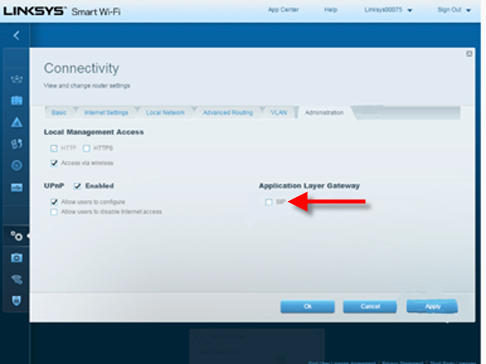
Task: Open the Local Network tab
Action: coord(165,113)
